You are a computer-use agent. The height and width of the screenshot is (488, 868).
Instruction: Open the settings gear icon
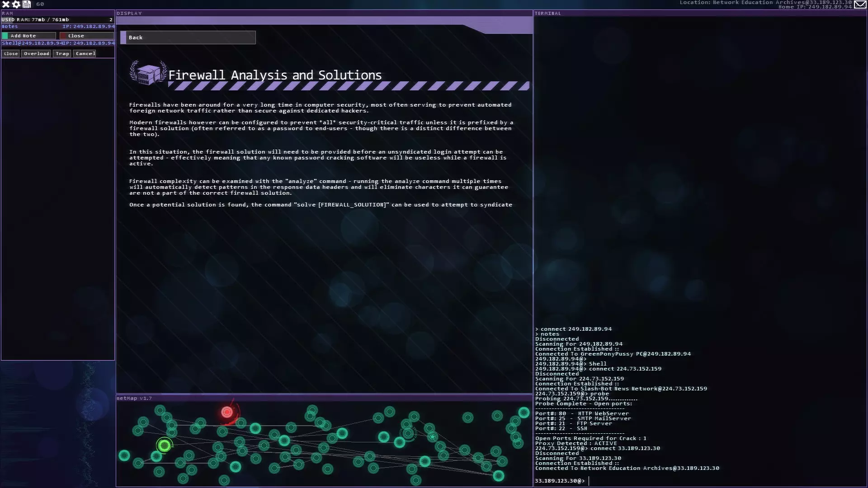click(x=16, y=4)
